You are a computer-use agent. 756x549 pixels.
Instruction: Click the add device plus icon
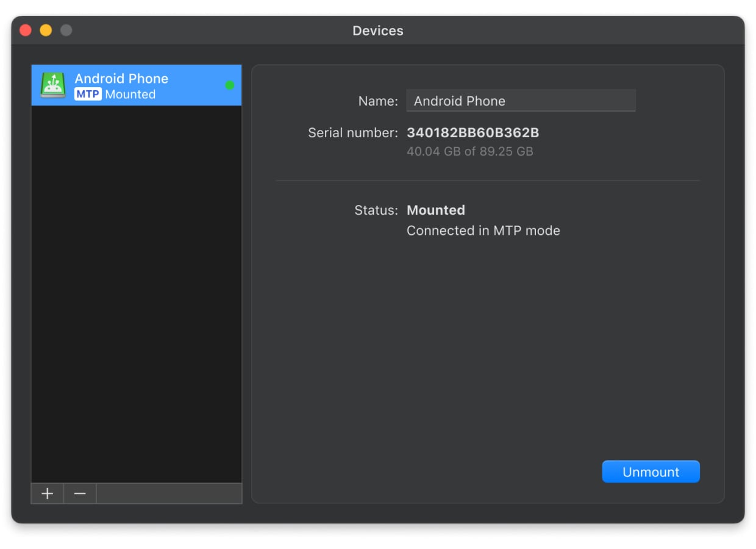pyautogui.click(x=47, y=493)
